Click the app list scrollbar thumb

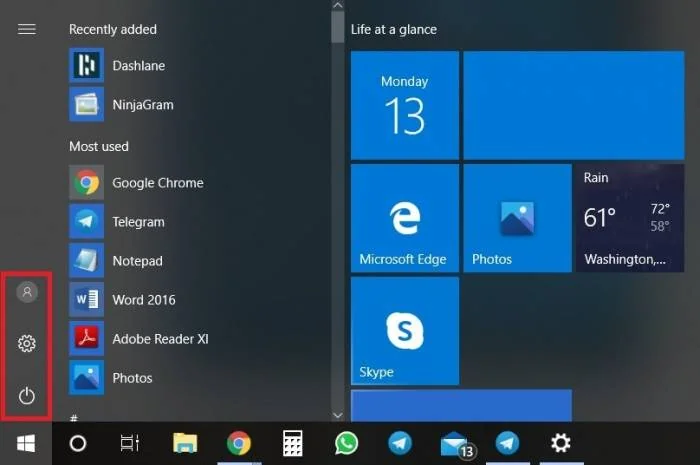pos(338,27)
